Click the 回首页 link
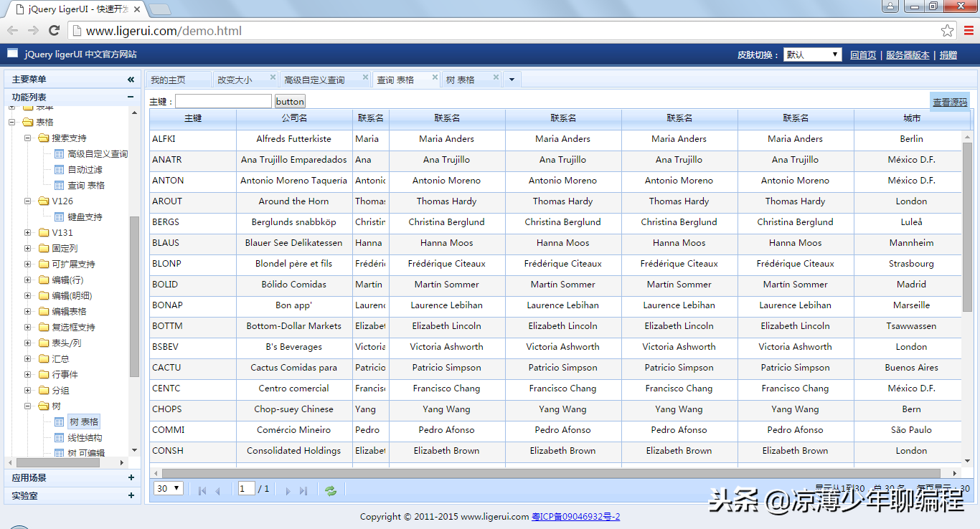 pos(863,55)
